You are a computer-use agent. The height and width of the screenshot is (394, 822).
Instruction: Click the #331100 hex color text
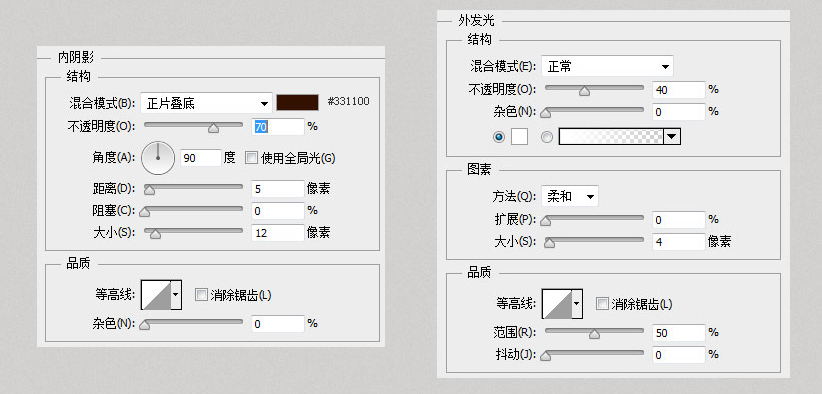(348, 102)
